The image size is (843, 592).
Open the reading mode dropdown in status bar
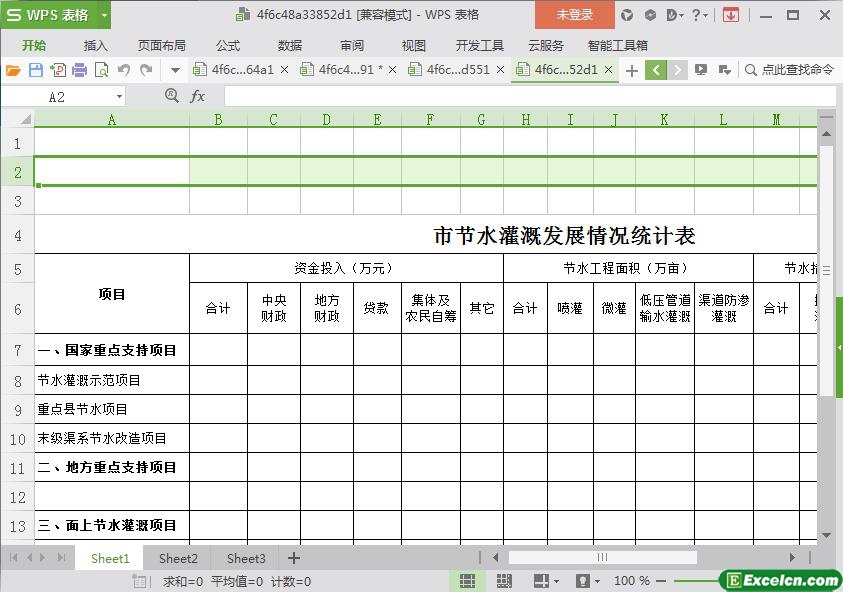point(556,581)
